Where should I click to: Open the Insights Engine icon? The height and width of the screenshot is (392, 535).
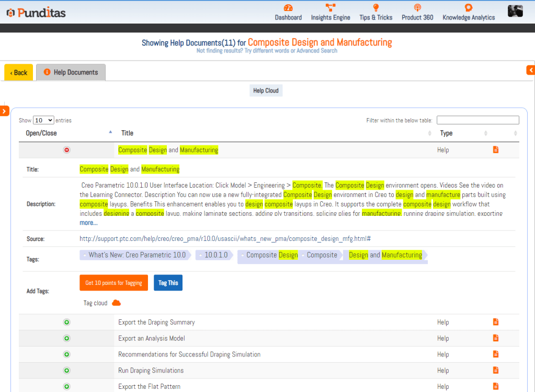click(331, 8)
